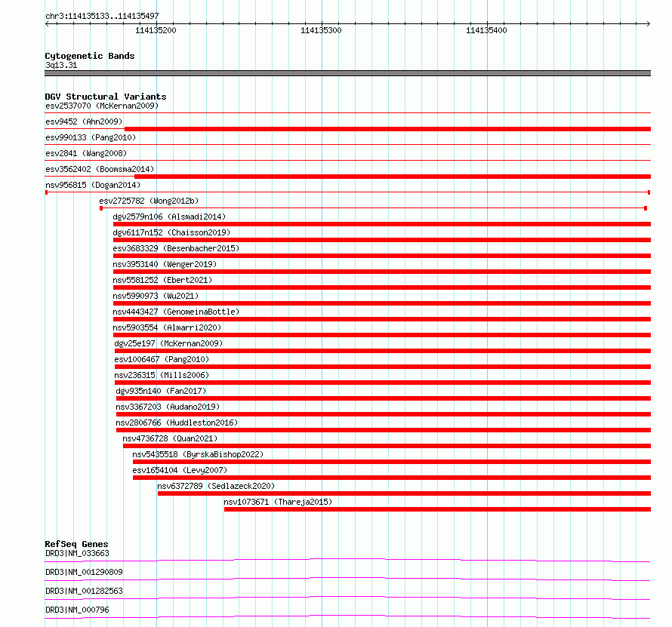This screenshot has height=627, width=672.
Task: Open nsv5435518 (ByrskaBishop2022) variant
Action: pos(198,454)
